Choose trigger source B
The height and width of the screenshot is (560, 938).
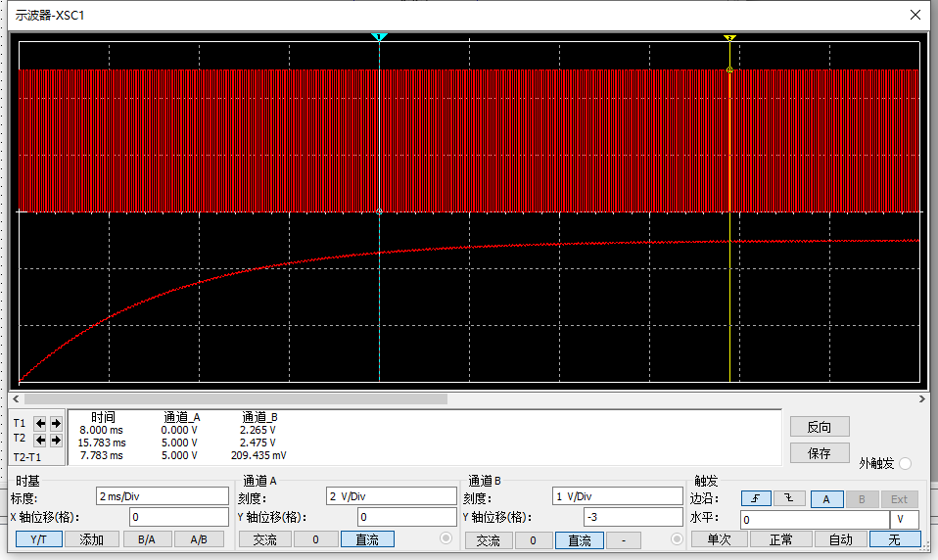coord(862,498)
